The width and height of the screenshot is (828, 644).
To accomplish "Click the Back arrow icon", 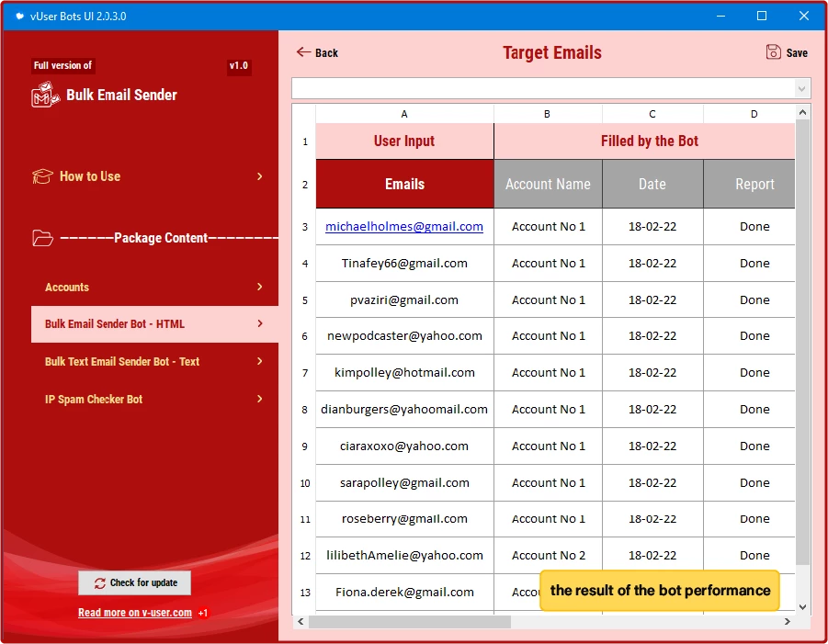I will coord(303,51).
